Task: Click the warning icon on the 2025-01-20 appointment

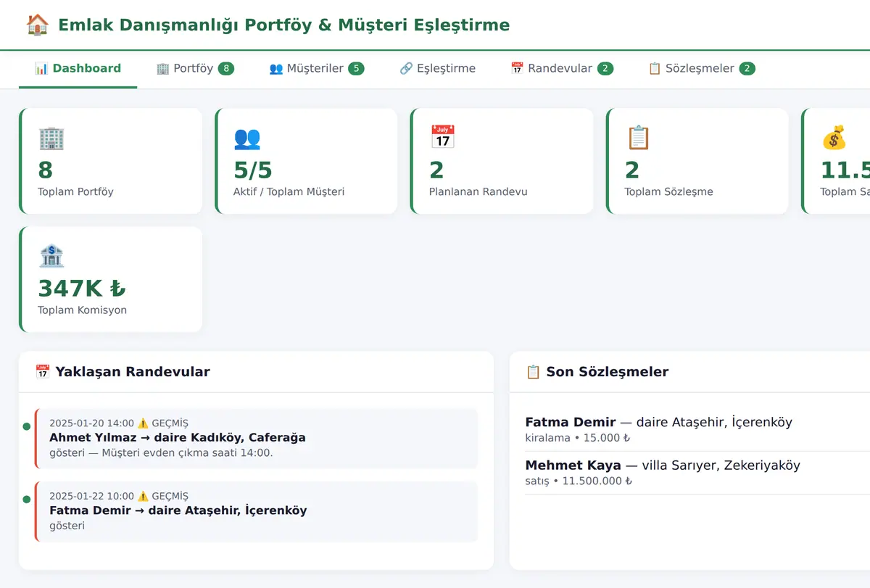Action: 143,423
